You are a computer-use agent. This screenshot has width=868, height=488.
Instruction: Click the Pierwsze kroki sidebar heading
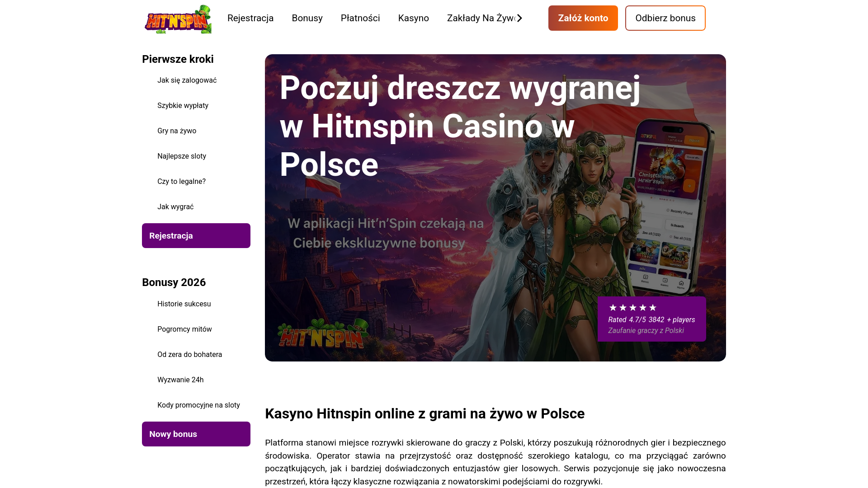click(178, 59)
